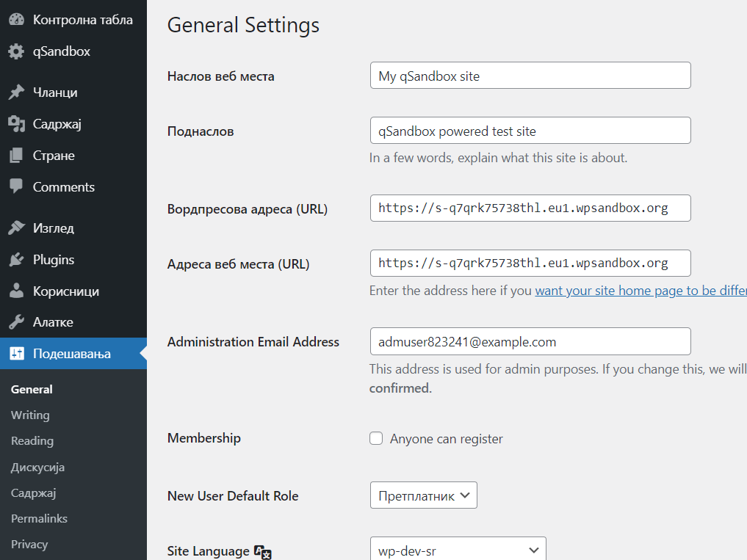Click the Comments speech bubble icon
This screenshot has width=747, height=560.
tap(16, 186)
